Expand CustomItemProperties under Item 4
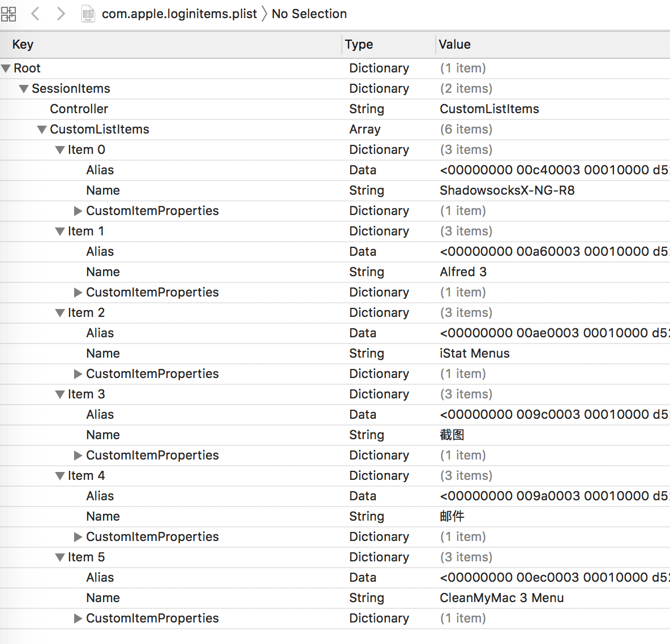Image resolution: width=670 pixels, height=644 pixels. point(78,536)
